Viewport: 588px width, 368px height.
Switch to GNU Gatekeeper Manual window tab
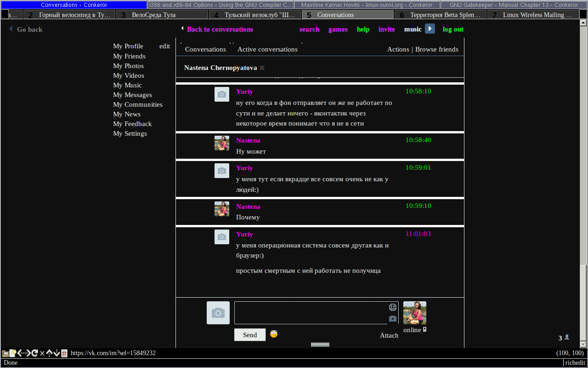[x=514, y=5]
